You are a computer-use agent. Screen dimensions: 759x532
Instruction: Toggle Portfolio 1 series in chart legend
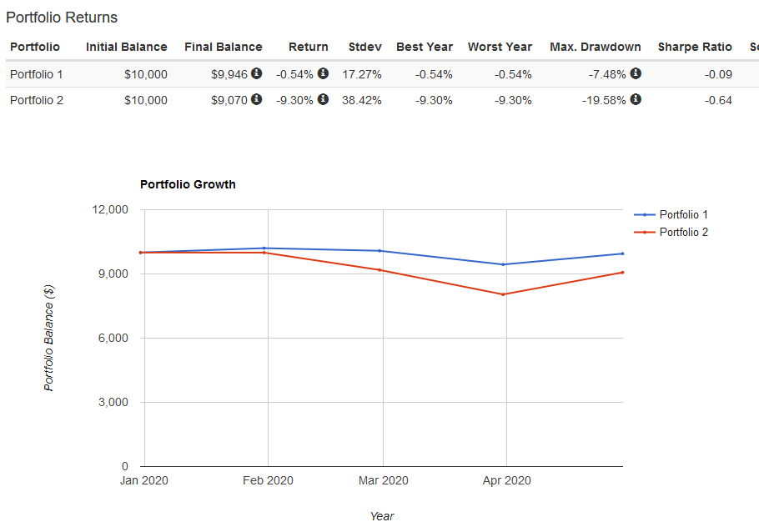682,214
